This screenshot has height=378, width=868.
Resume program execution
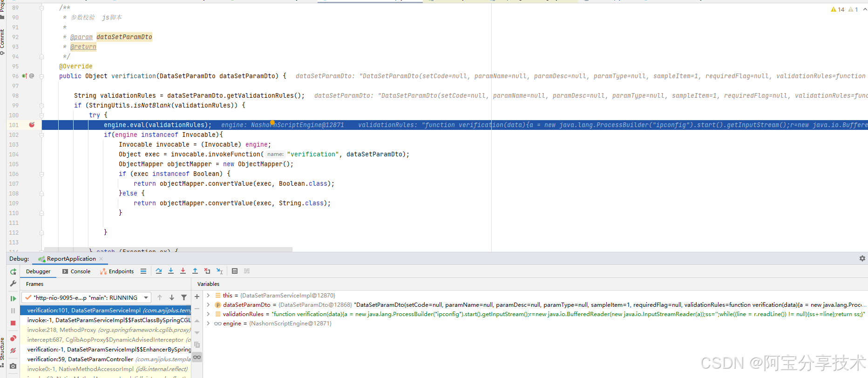(x=13, y=298)
